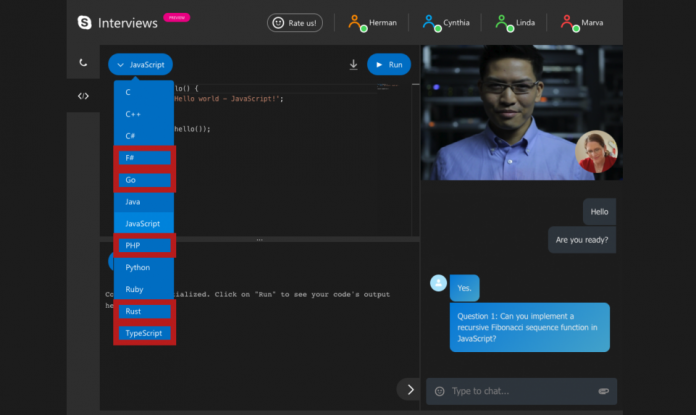The width and height of the screenshot is (696, 415).
Task: Choose Ruby language option
Action: (144, 289)
